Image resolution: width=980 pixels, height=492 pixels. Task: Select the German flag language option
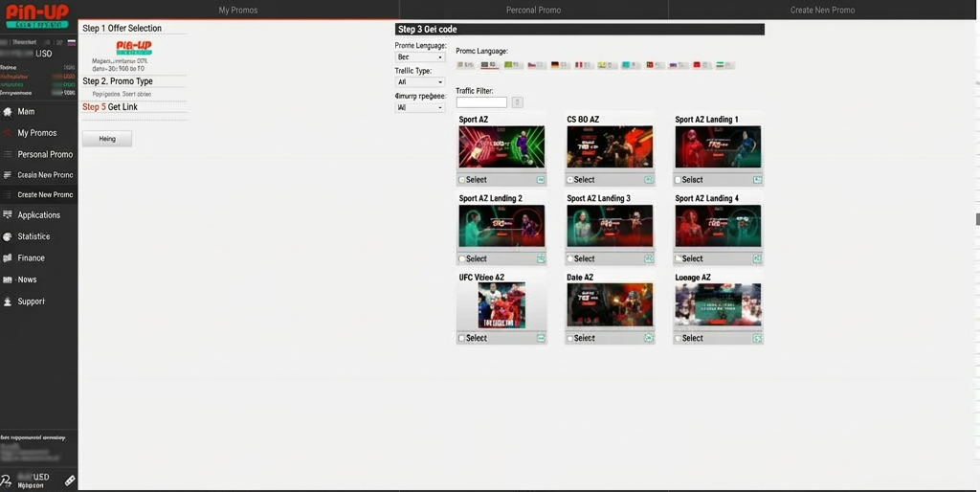point(559,65)
